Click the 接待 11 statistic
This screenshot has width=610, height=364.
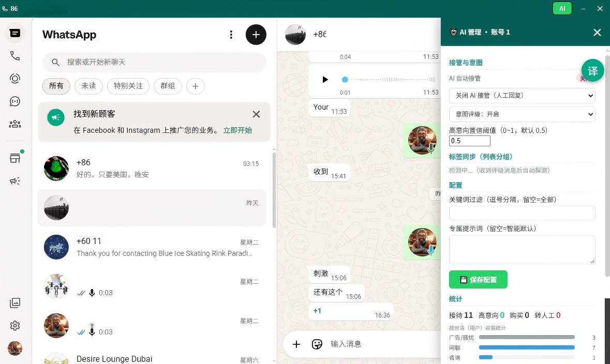pyautogui.click(x=461, y=315)
